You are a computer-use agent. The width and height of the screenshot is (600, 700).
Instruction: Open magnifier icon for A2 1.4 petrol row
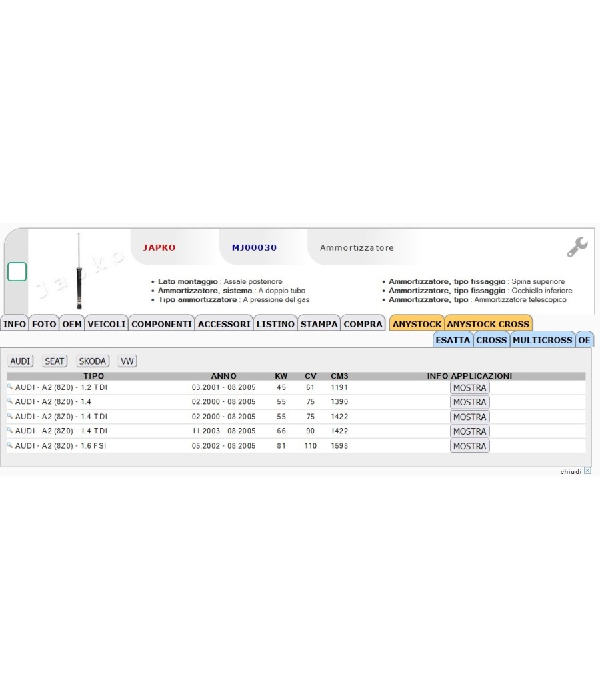pyautogui.click(x=9, y=401)
